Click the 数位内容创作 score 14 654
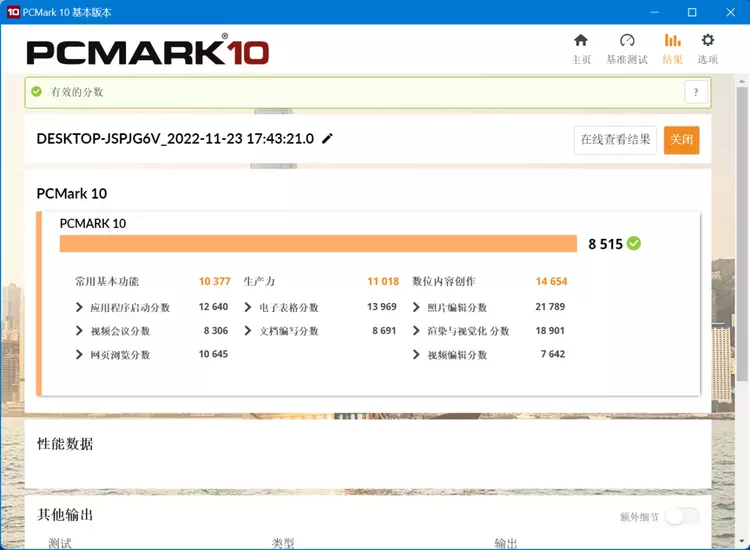The width and height of the screenshot is (750, 550). 551,281
